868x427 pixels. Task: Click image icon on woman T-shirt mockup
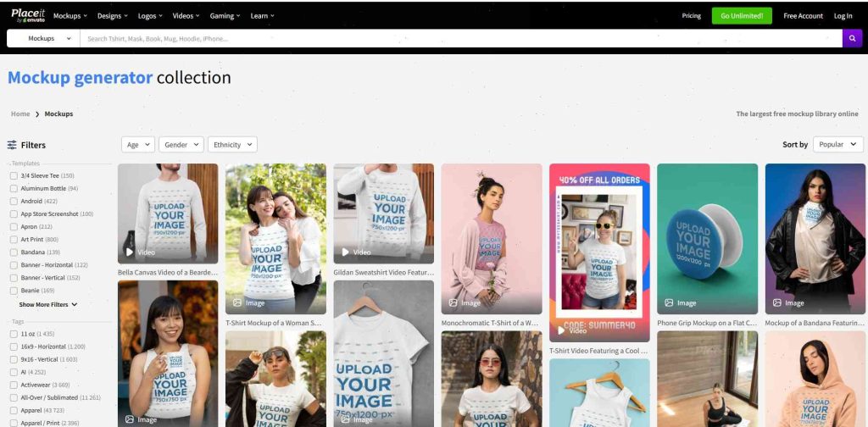point(237,303)
